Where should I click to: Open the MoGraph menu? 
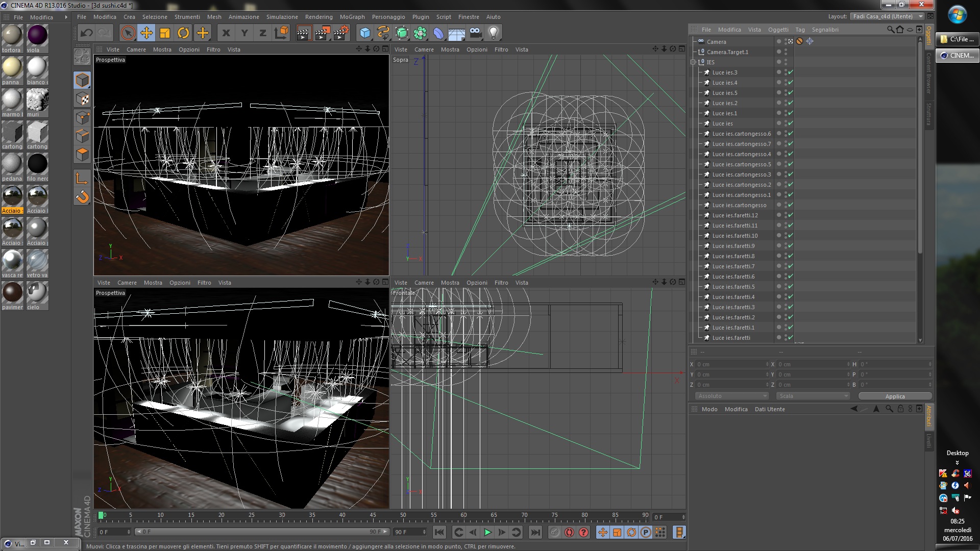352,17
